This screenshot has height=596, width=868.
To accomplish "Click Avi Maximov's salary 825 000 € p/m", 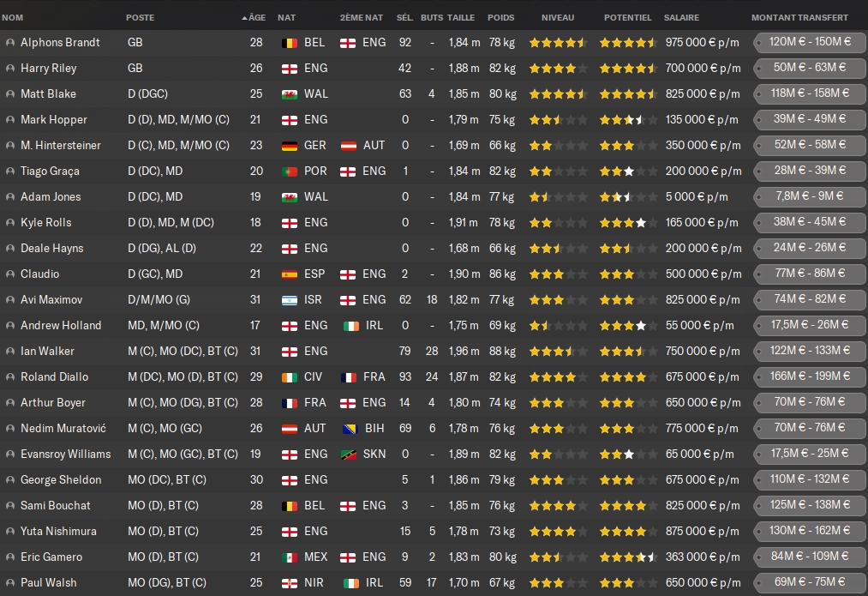I will pyautogui.click(x=703, y=299).
